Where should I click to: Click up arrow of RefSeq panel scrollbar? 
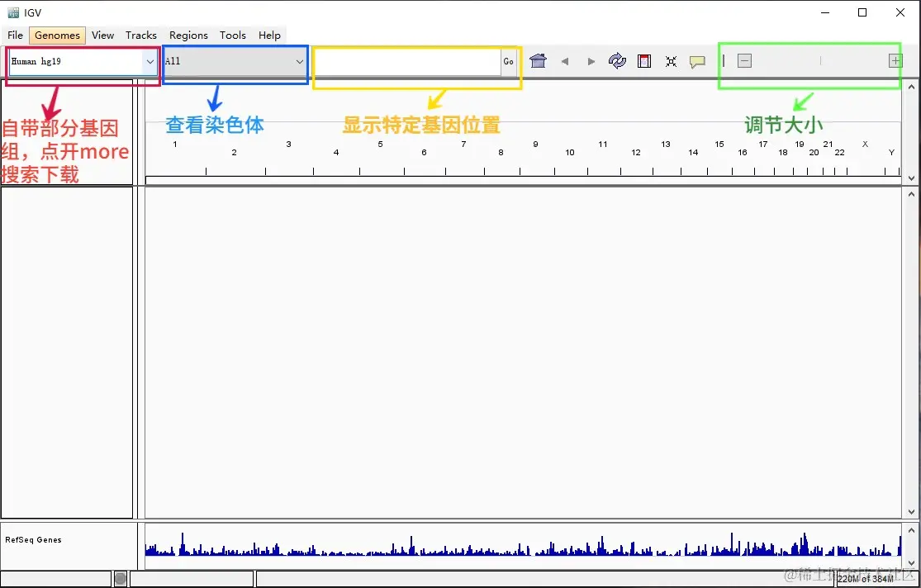pyautogui.click(x=912, y=530)
